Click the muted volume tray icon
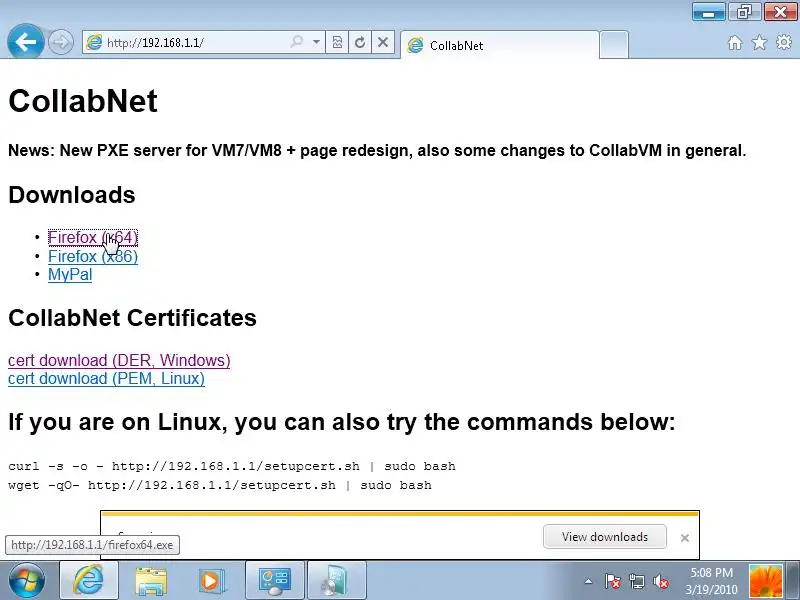Screen dimensions: 800x600 661,581
